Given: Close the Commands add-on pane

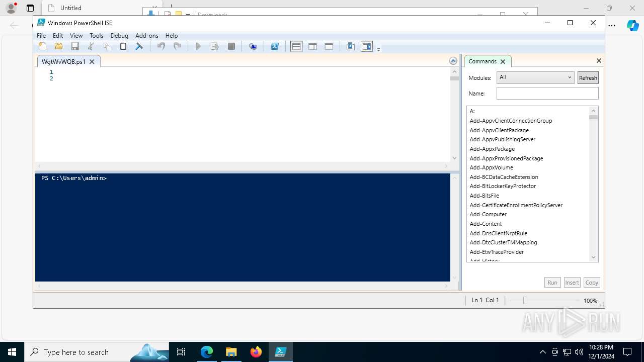Looking at the screenshot, I should pyautogui.click(x=599, y=61).
